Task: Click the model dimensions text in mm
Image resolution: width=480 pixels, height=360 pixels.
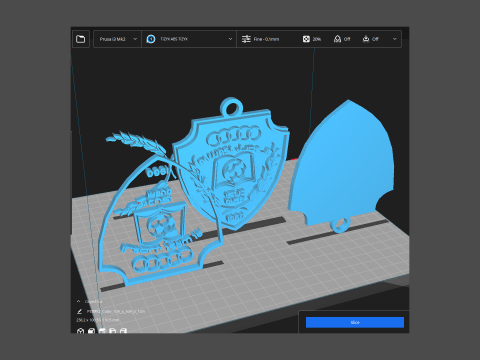Action: point(97,320)
